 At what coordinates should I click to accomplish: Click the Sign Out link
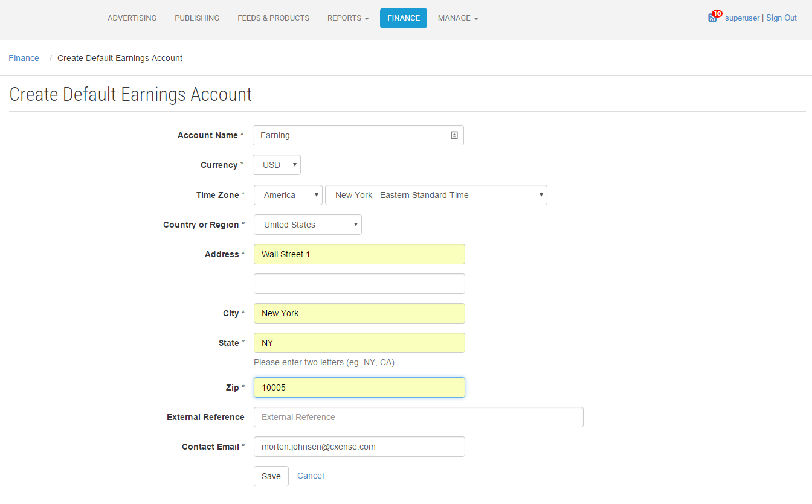(x=781, y=18)
